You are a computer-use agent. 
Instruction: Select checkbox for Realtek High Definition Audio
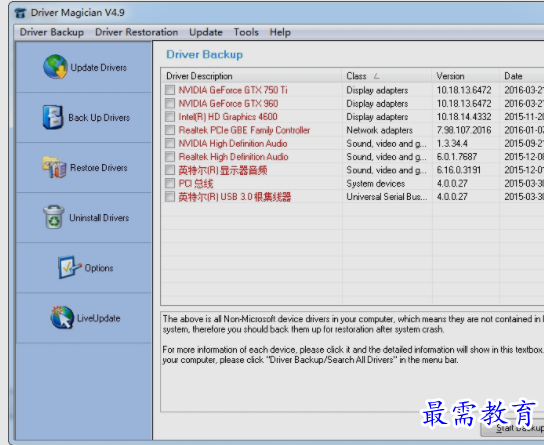click(170, 157)
